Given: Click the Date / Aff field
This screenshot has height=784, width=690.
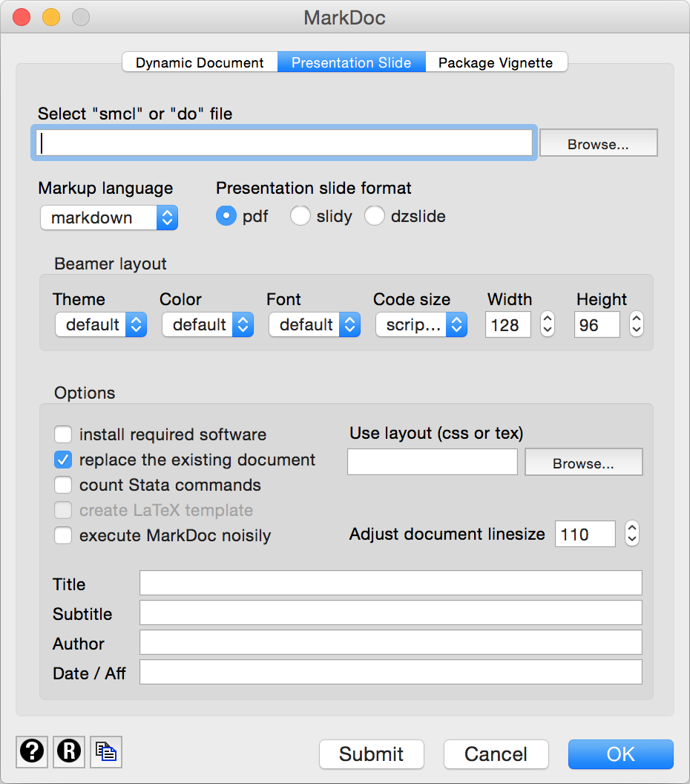Looking at the screenshot, I should click(391, 672).
